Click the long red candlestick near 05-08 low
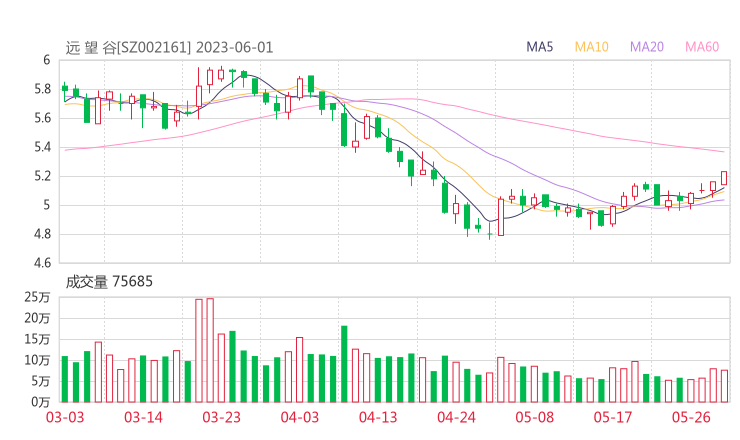 pyautogui.click(x=501, y=217)
